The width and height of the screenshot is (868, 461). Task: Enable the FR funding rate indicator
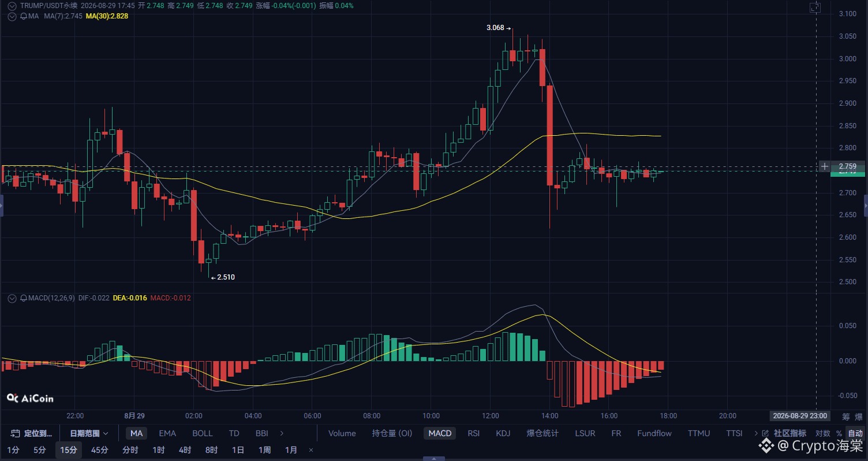point(616,433)
